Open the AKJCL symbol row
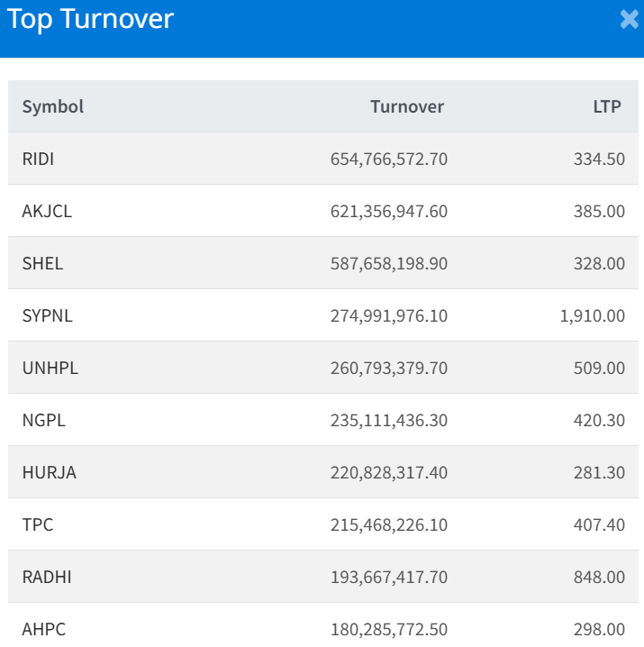Image resolution: width=644 pixels, height=647 pixels. click(47, 211)
